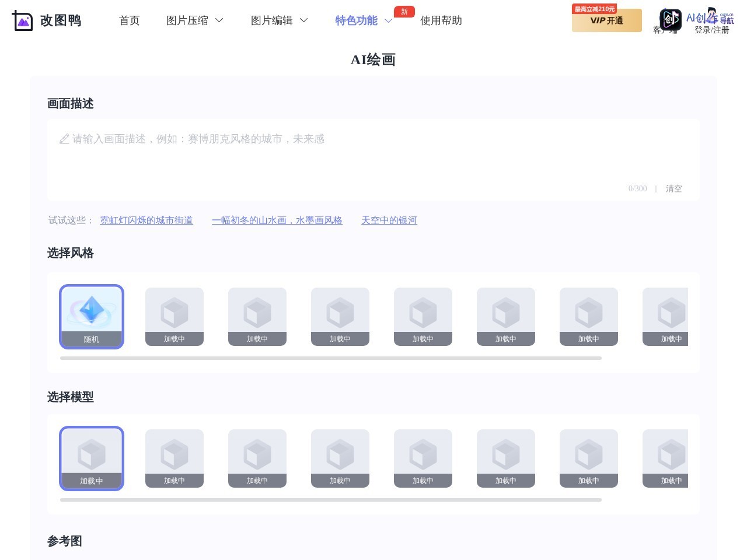Click the 选择风格 section heading
747x560 pixels.
tap(71, 253)
